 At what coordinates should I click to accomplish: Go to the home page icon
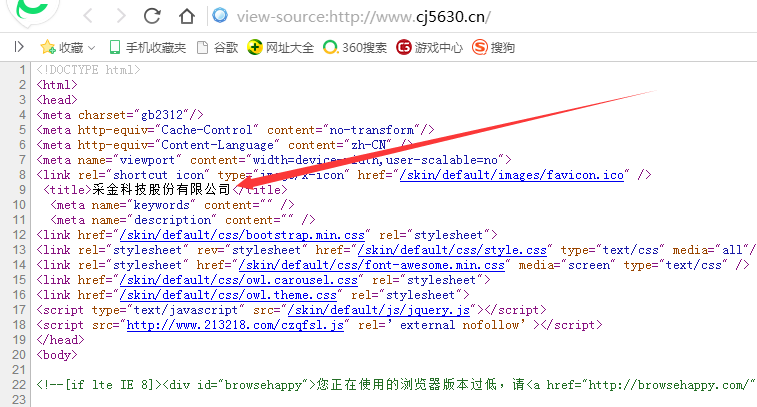pyautogui.click(x=187, y=16)
